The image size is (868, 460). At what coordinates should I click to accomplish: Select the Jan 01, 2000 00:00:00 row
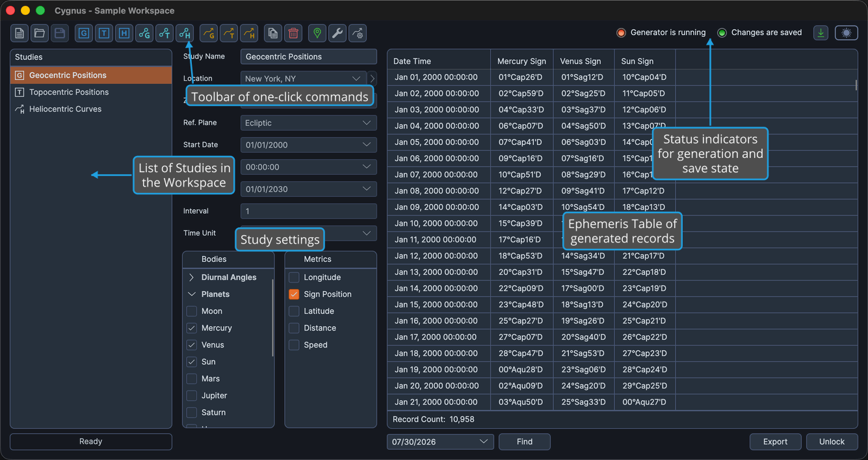pos(622,77)
